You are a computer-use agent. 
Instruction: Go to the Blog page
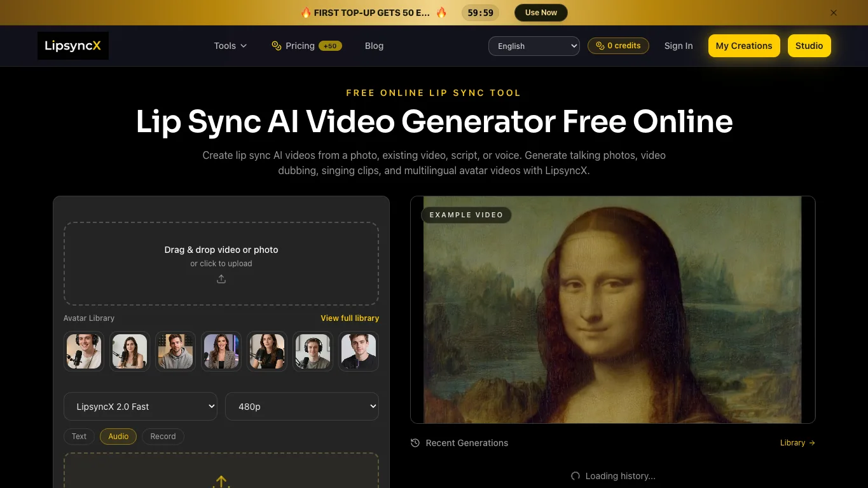tap(374, 46)
